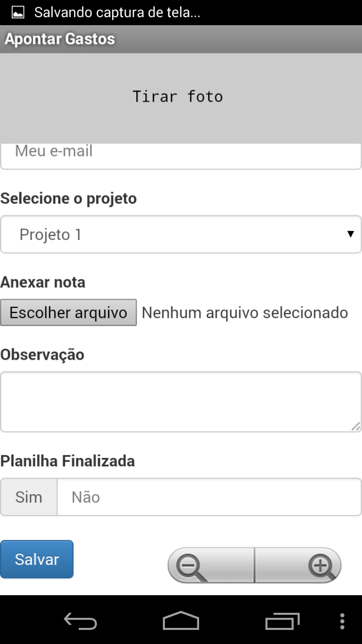The image size is (362, 644).
Task: Focus the Meu e-mail input field
Action: point(181,154)
